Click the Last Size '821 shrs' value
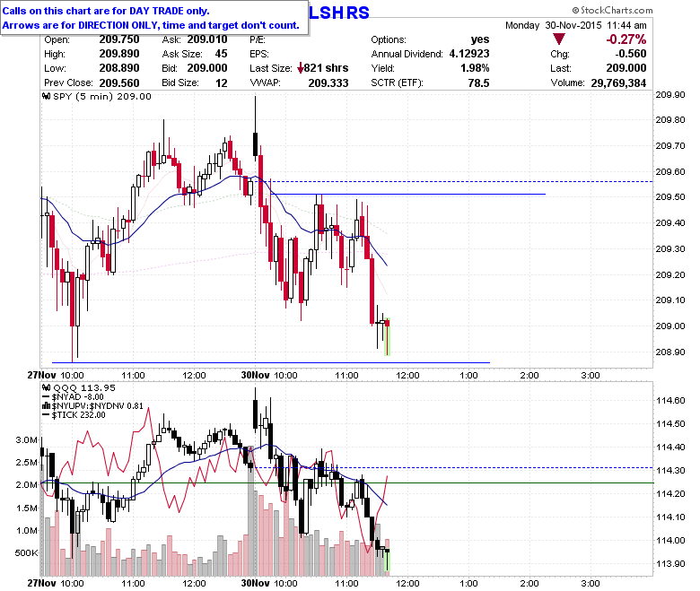 coord(327,68)
